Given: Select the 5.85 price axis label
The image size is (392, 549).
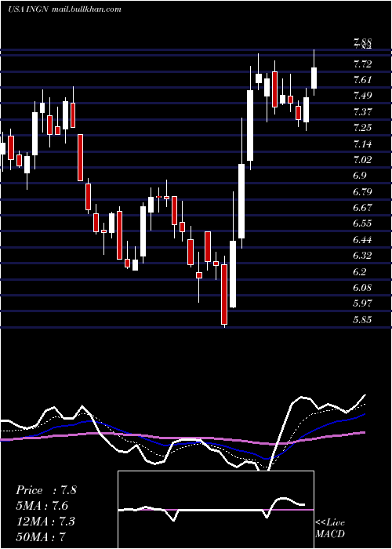Looking at the screenshot, I should (362, 319).
